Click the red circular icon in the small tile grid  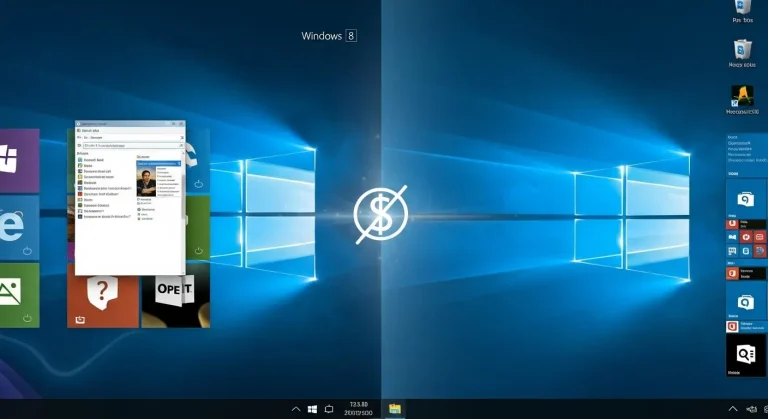click(x=746, y=237)
